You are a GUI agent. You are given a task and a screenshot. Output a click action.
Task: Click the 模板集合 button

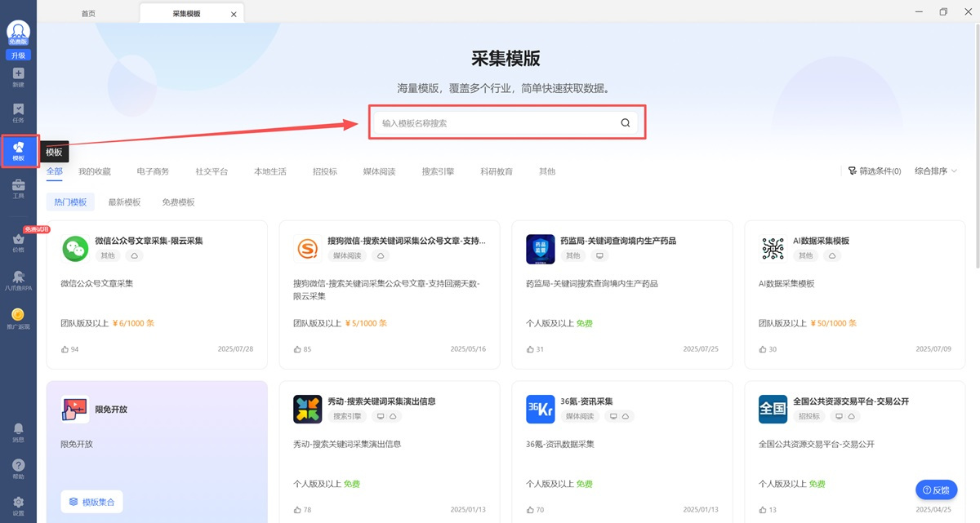tap(91, 502)
